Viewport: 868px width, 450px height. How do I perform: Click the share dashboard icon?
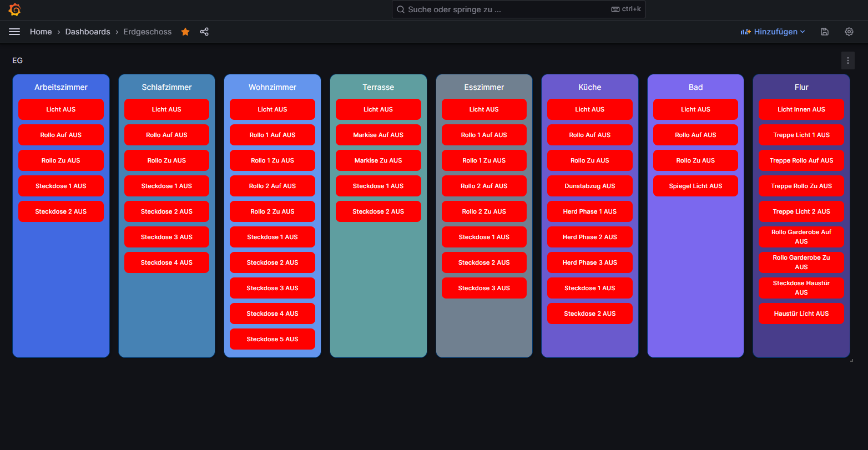204,32
